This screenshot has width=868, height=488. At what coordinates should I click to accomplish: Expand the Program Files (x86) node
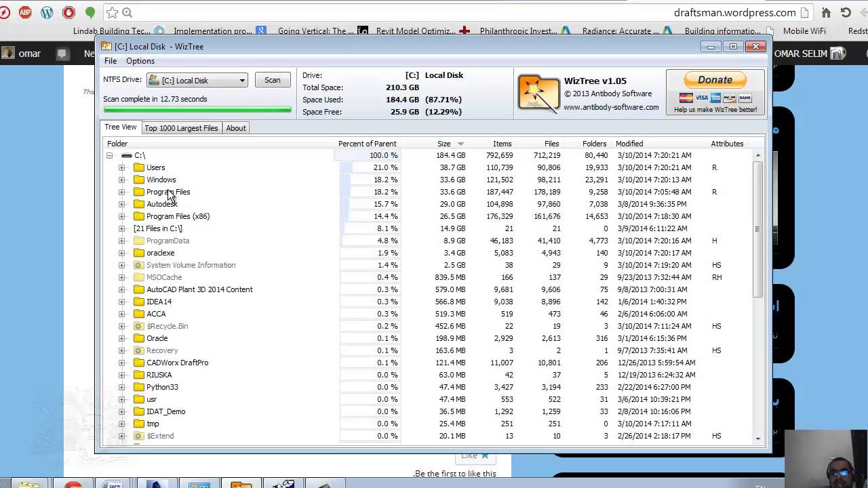click(x=121, y=216)
